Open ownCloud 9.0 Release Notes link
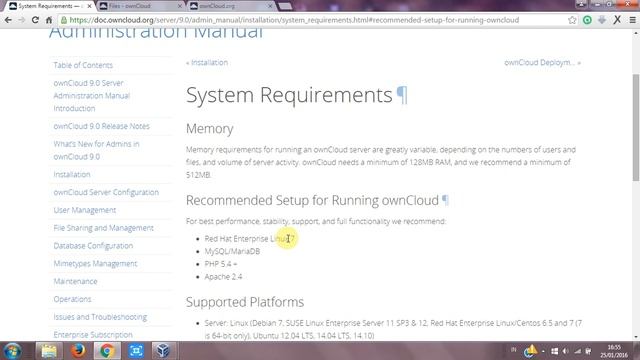 point(101,126)
